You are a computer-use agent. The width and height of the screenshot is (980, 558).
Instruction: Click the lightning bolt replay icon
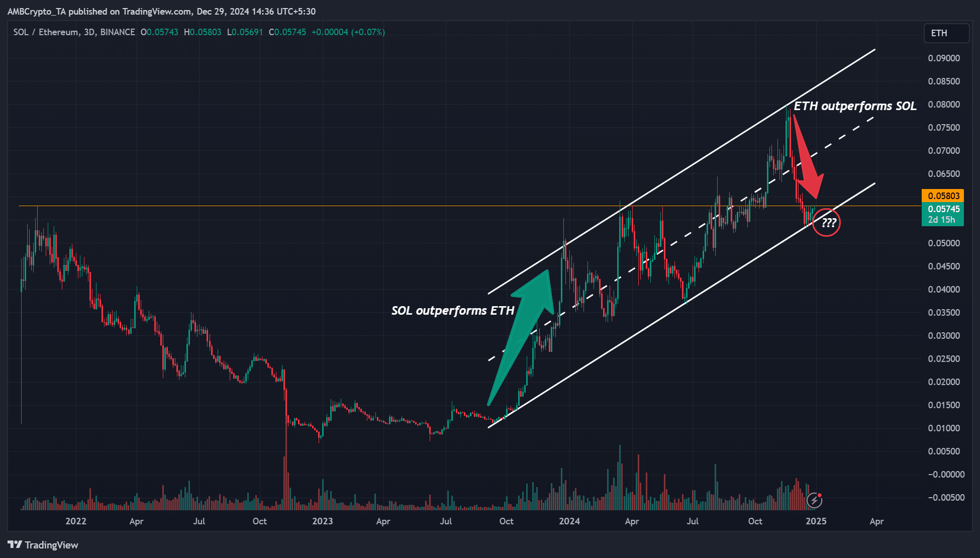(814, 500)
